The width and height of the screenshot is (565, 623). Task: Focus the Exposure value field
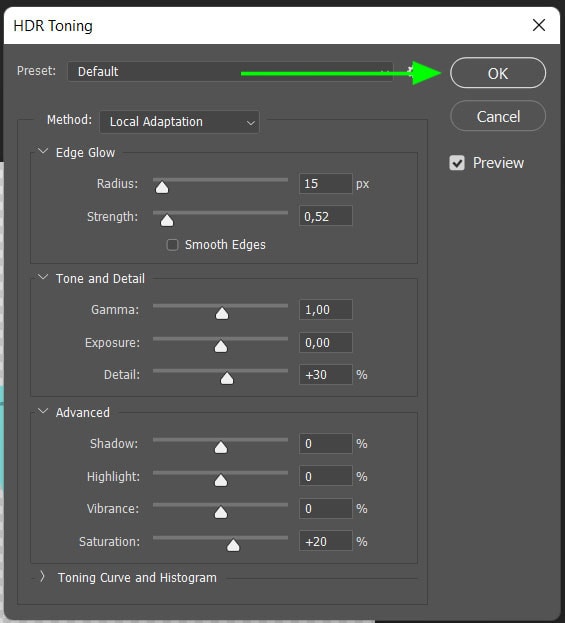pos(325,342)
